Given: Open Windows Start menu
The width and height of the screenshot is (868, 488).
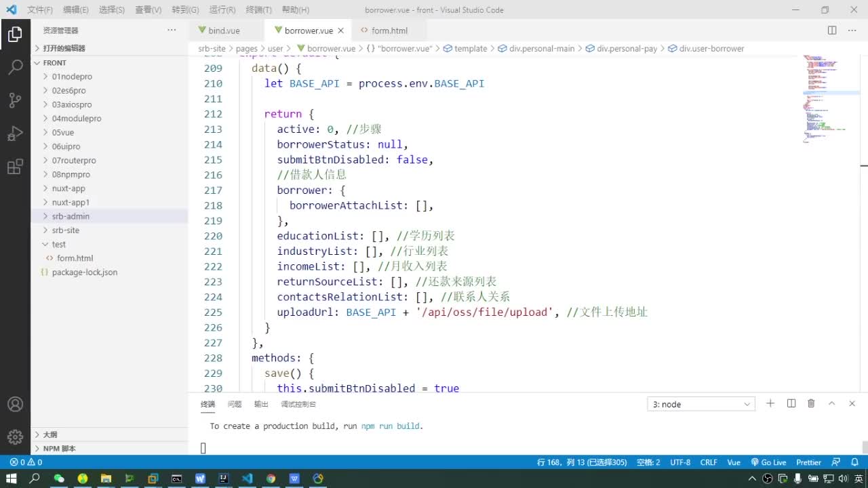Looking at the screenshot, I should [x=11, y=479].
